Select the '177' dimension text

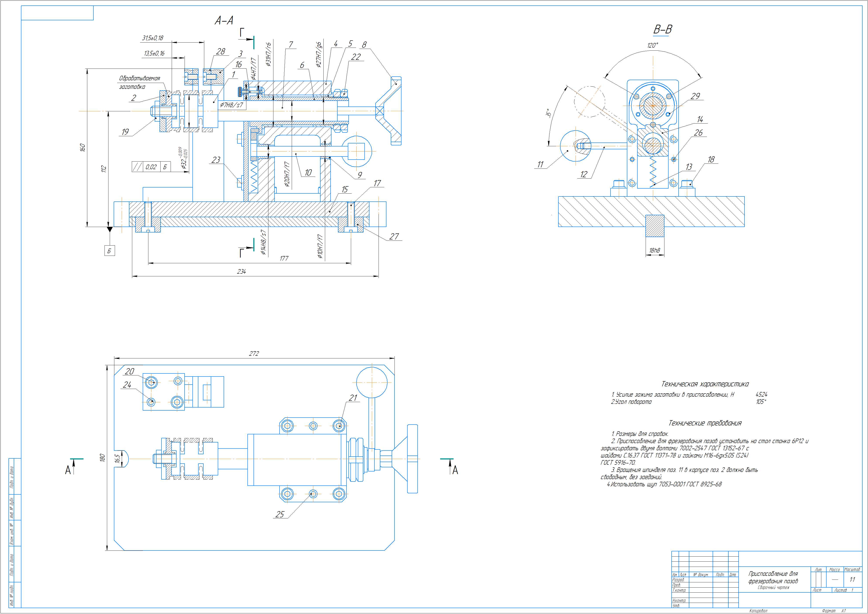pos(284,258)
